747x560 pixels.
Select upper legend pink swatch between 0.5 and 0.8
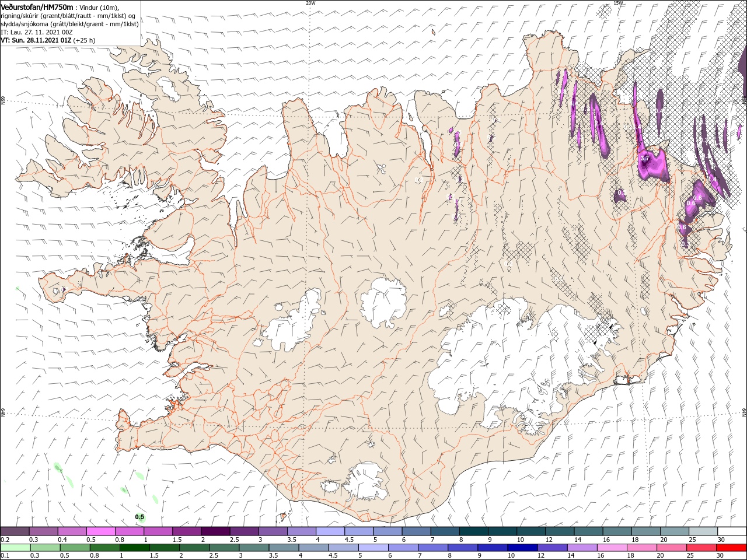[x=100, y=531]
